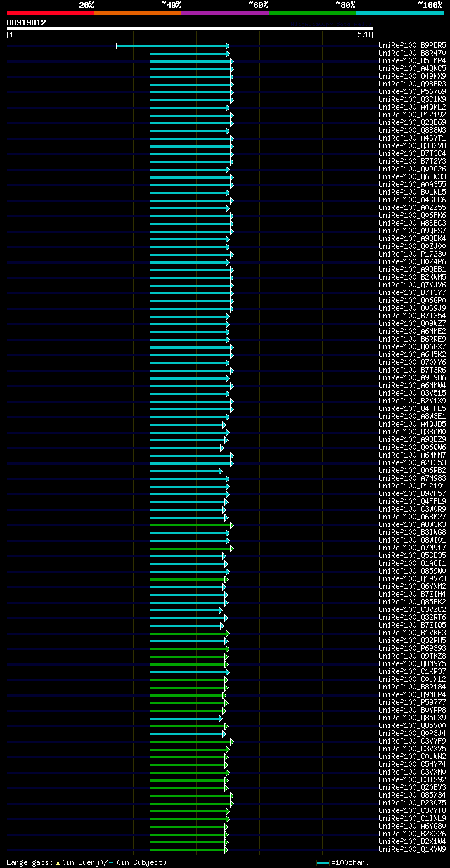Click the cyan alignment bar for UniRef100_B9PDR5
This screenshot has width=450, height=868.
tap(172, 46)
